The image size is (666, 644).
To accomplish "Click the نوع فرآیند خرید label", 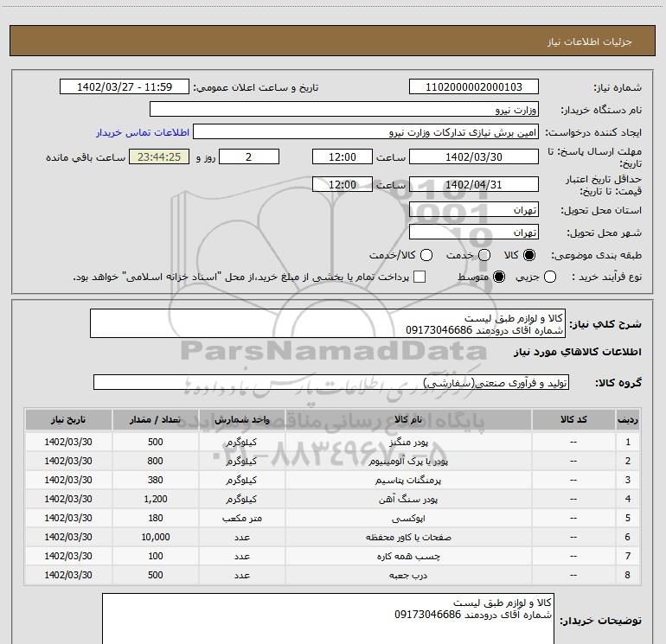I will (606, 277).
